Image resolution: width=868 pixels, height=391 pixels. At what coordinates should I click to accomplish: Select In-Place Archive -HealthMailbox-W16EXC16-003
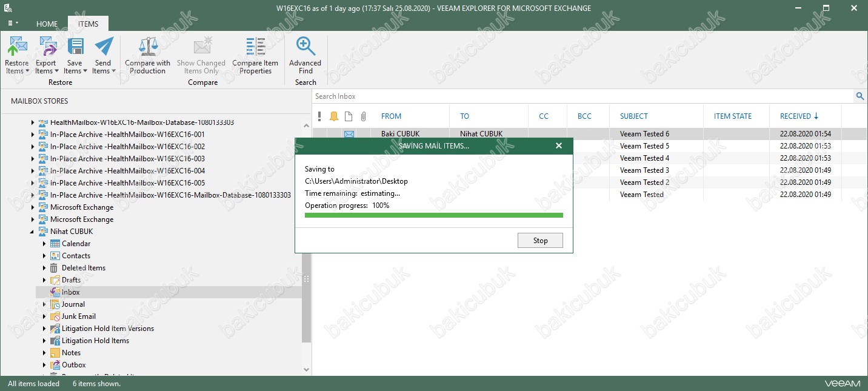tap(127, 159)
